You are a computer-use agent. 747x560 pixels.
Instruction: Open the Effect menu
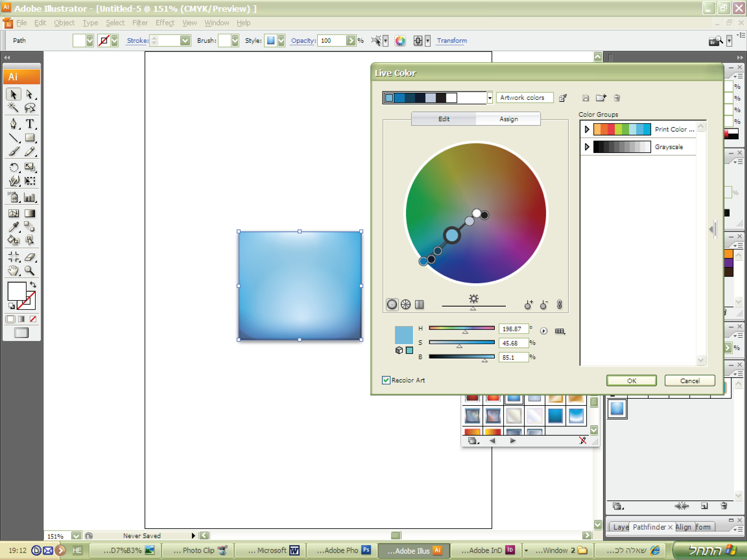165,23
